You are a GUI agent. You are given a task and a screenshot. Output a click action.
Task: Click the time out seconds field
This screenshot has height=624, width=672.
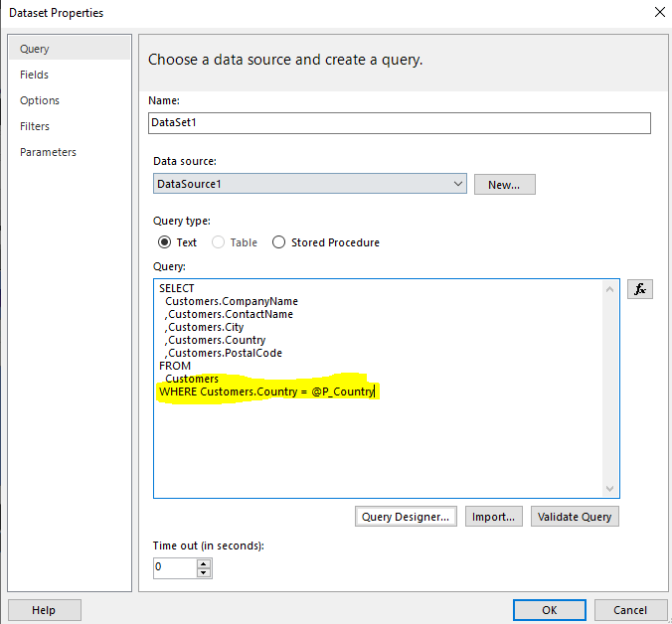pos(176,568)
